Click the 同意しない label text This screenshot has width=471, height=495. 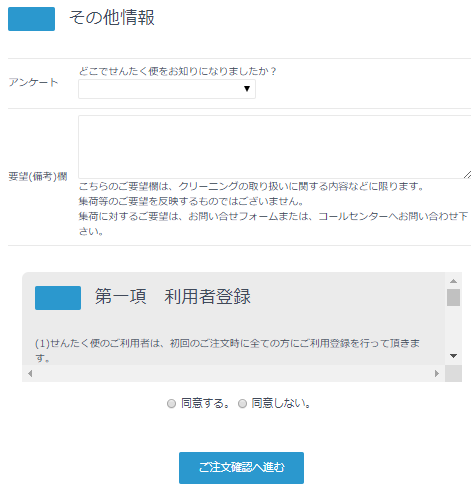click(281, 403)
